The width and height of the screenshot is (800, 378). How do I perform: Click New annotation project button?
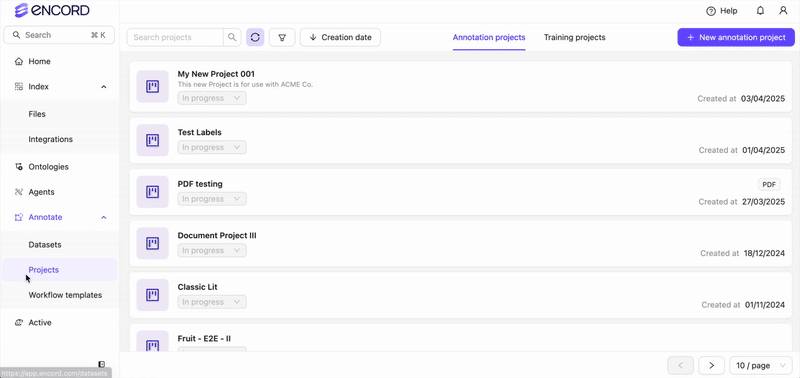point(736,37)
